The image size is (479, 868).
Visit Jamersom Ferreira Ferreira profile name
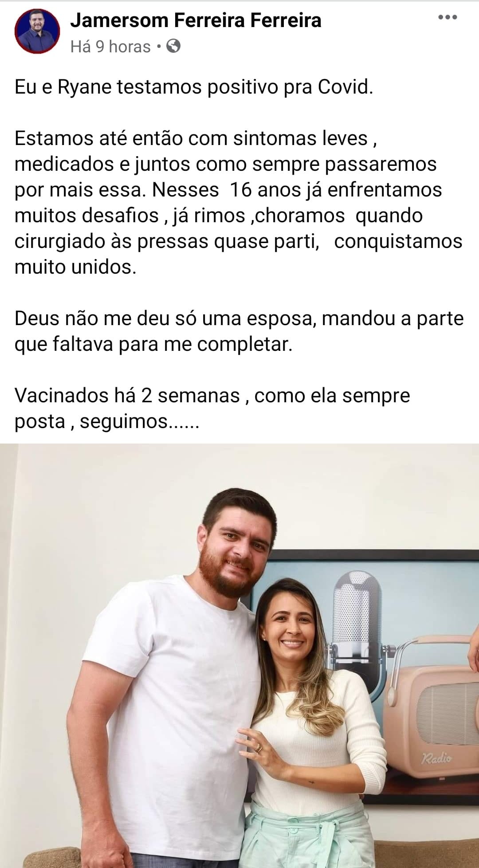coord(196,20)
